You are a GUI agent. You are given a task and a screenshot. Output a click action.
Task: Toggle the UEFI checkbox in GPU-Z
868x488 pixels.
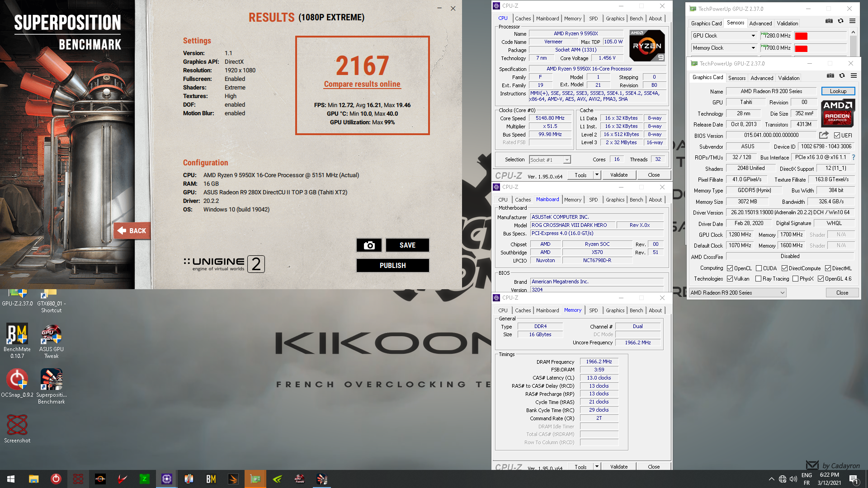(x=837, y=135)
